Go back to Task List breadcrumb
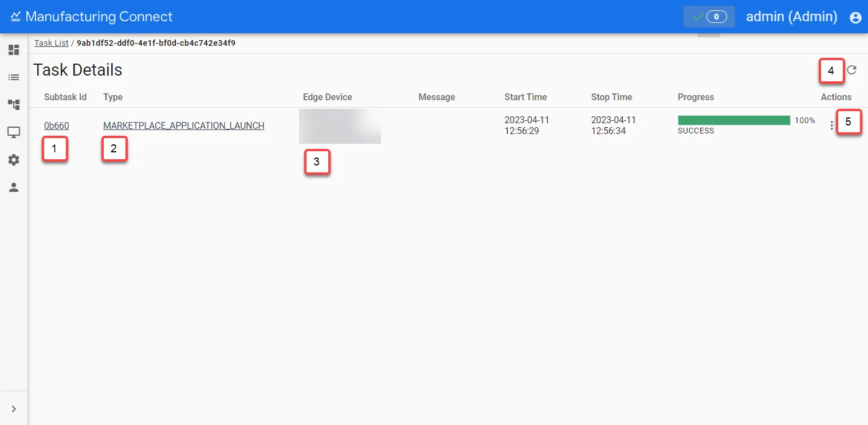868x425 pixels. click(x=52, y=43)
